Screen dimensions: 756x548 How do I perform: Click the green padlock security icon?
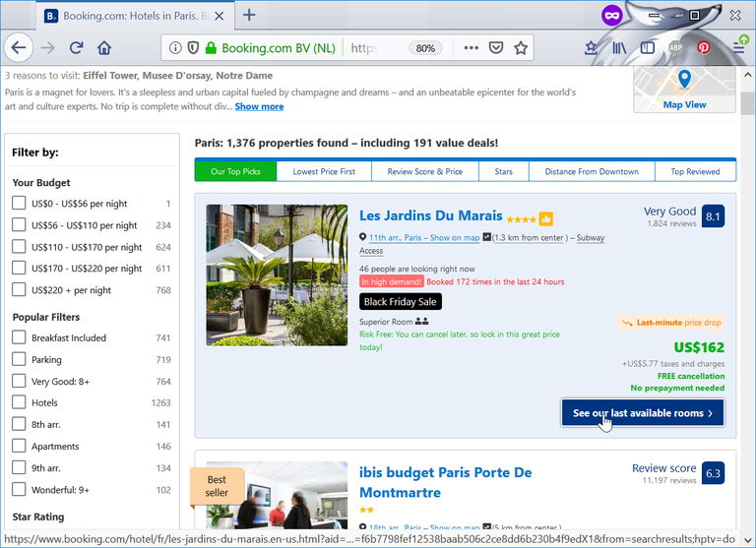[211, 47]
